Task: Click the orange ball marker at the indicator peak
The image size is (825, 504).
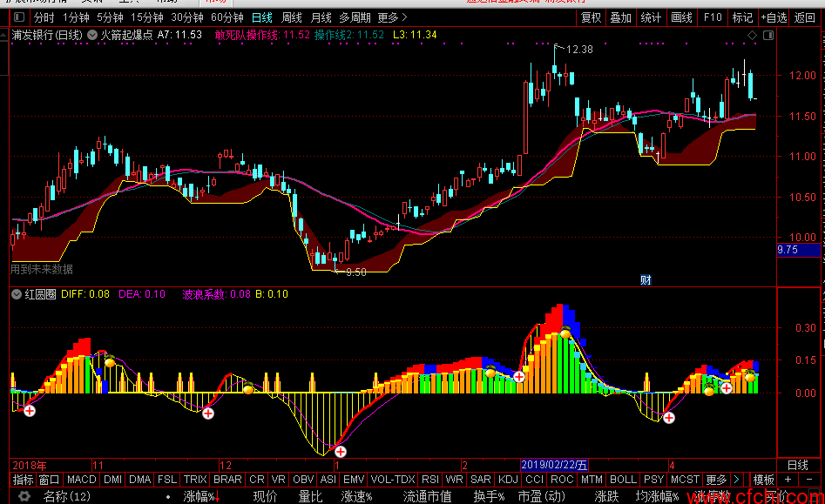Action: (x=565, y=333)
